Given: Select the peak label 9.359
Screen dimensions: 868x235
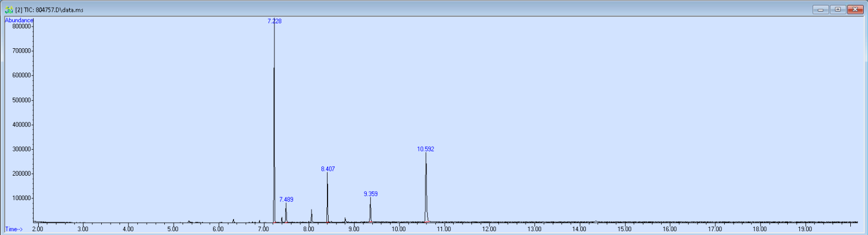Looking at the screenshot, I should (371, 194).
